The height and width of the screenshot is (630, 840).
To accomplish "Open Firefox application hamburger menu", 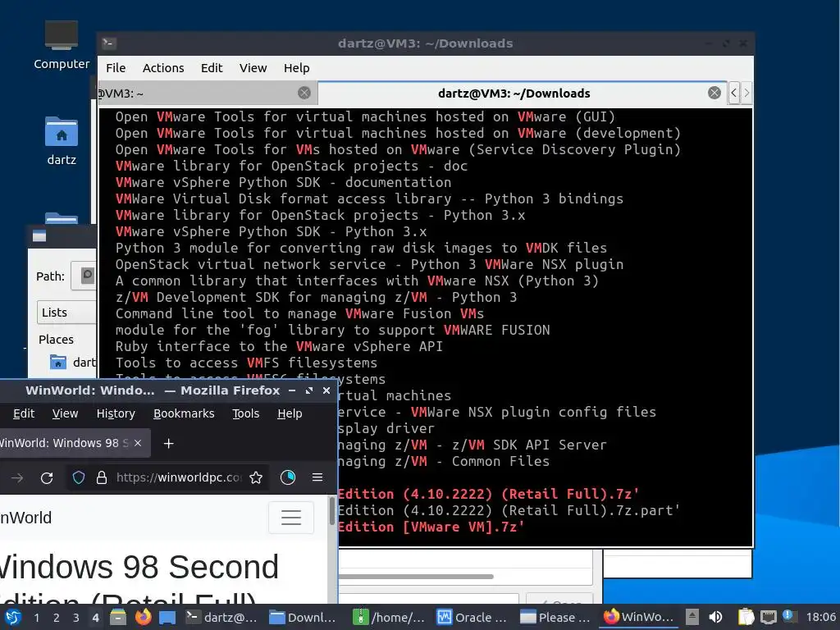I will click(317, 477).
